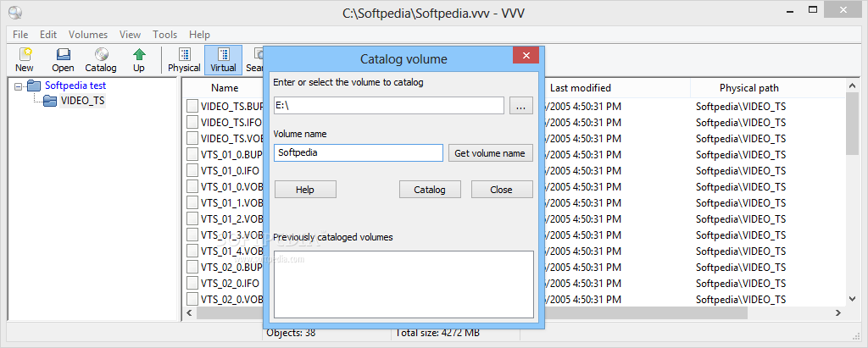Click the VVV application icon in title bar

[16, 12]
